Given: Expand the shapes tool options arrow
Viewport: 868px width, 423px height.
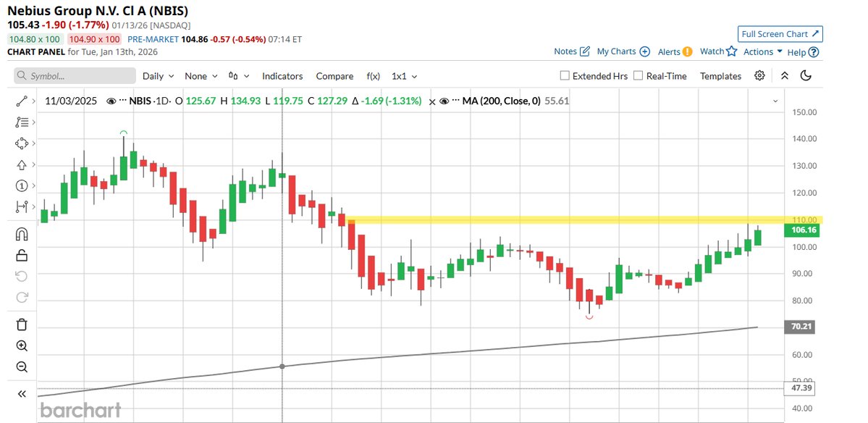Looking at the screenshot, I should click(34, 143).
